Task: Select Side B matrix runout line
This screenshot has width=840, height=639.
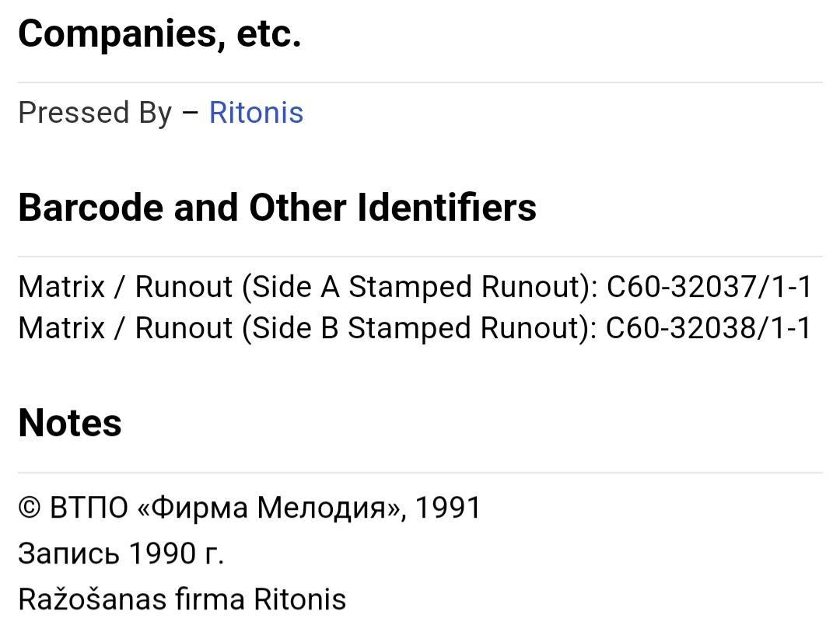Action: point(415,328)
